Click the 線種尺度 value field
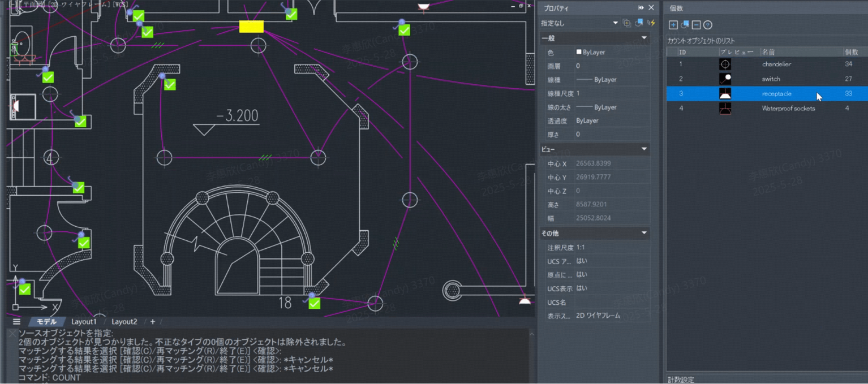 (x=612, y=93)
